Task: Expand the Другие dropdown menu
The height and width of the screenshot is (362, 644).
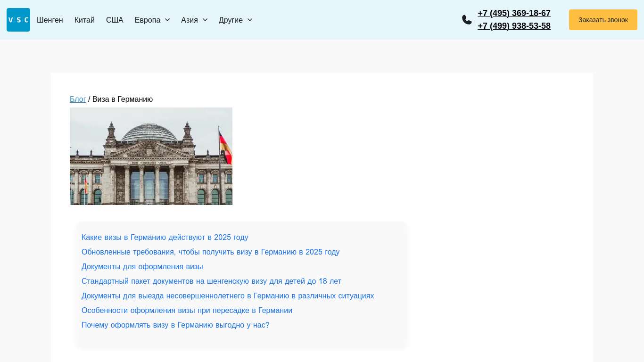Action: click(x=236, y=20)
